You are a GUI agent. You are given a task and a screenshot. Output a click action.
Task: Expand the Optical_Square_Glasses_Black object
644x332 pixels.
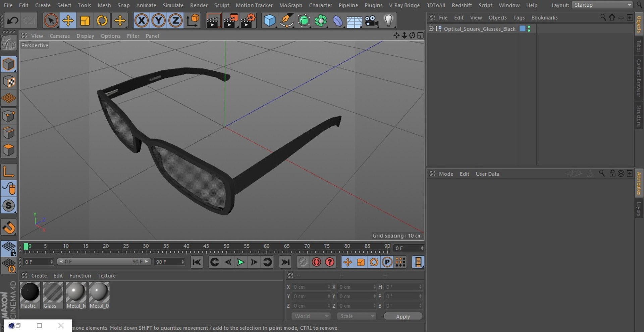(431, 28)
